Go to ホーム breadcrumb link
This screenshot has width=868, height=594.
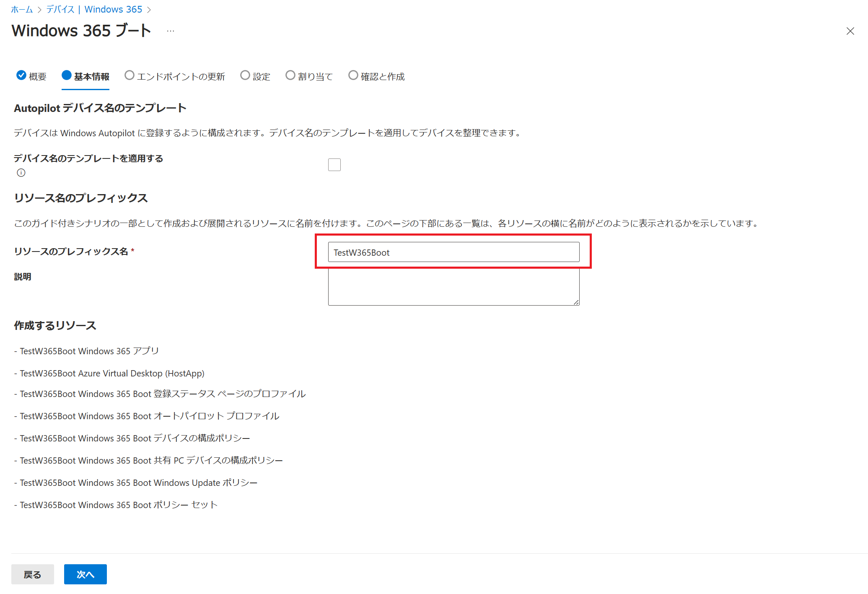22,9
